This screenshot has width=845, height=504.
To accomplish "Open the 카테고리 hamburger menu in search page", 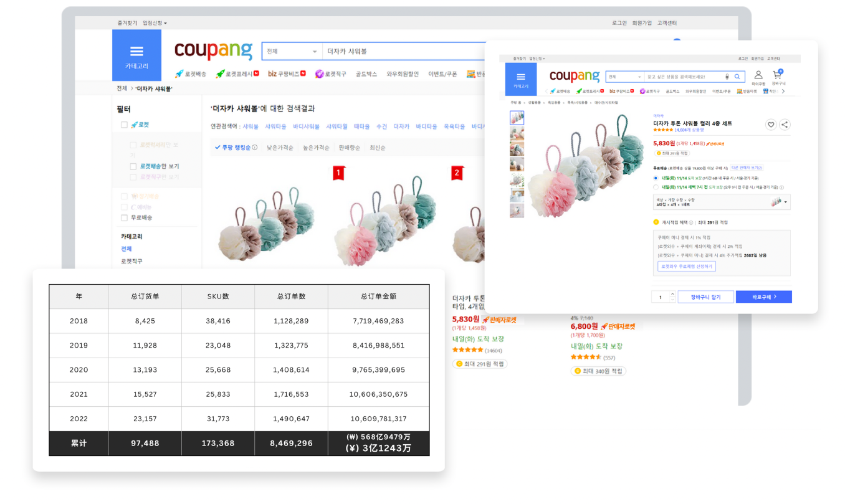I will coord(136,55).
